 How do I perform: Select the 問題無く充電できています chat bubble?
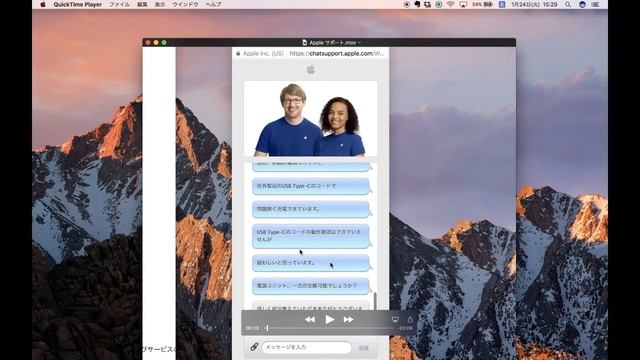tap(311, 209)
